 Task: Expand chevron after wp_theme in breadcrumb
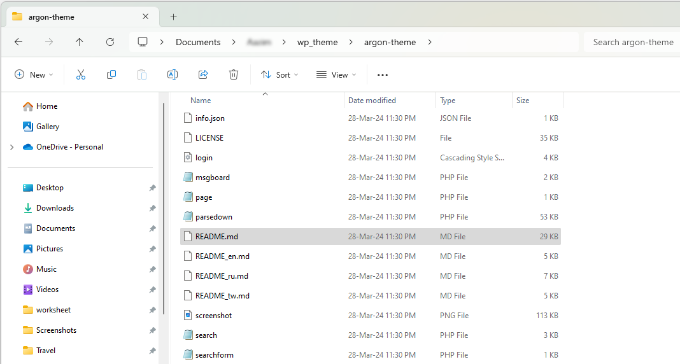pos(351,42)
